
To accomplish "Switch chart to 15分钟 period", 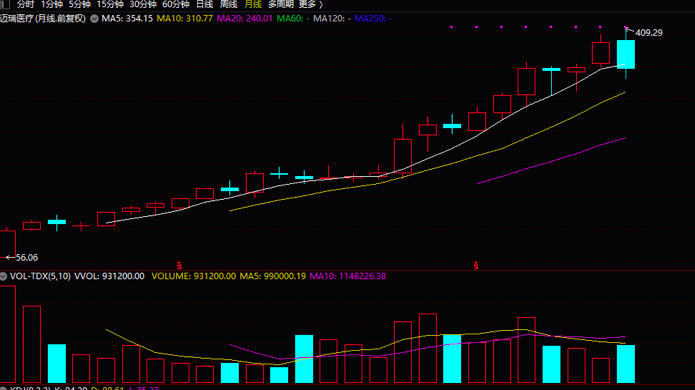I will pyautogui.click(x=110, y=4).
